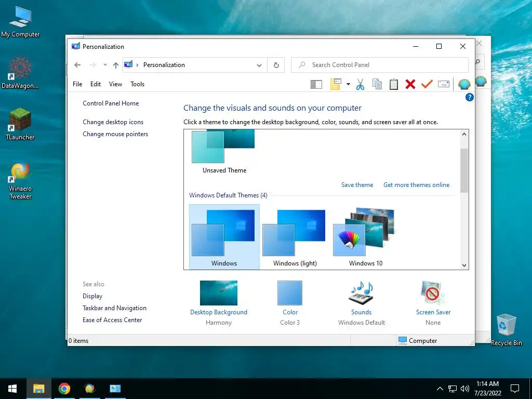Click the '0 items' status bar text
The width and height of the screenshot is (532, 399).
pos(78,341)
